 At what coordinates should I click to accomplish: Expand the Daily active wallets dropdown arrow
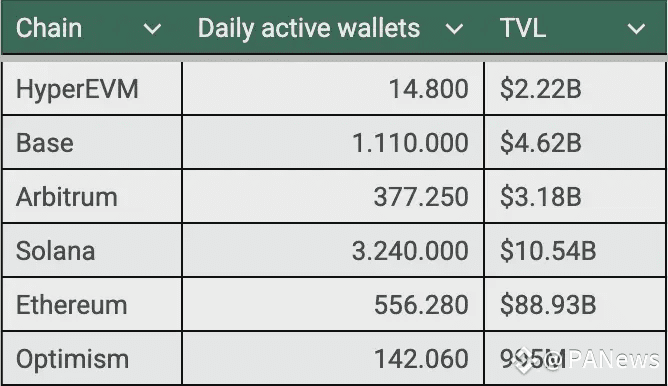click(454, 29)
